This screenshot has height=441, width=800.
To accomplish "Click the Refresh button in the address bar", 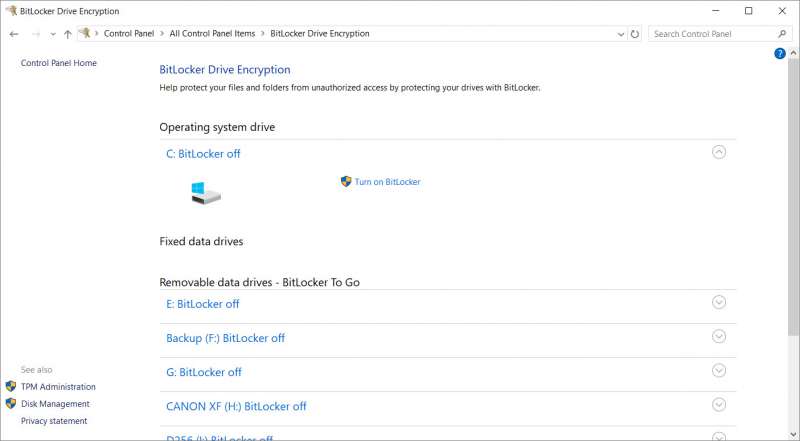I will [x=635, y=34].
